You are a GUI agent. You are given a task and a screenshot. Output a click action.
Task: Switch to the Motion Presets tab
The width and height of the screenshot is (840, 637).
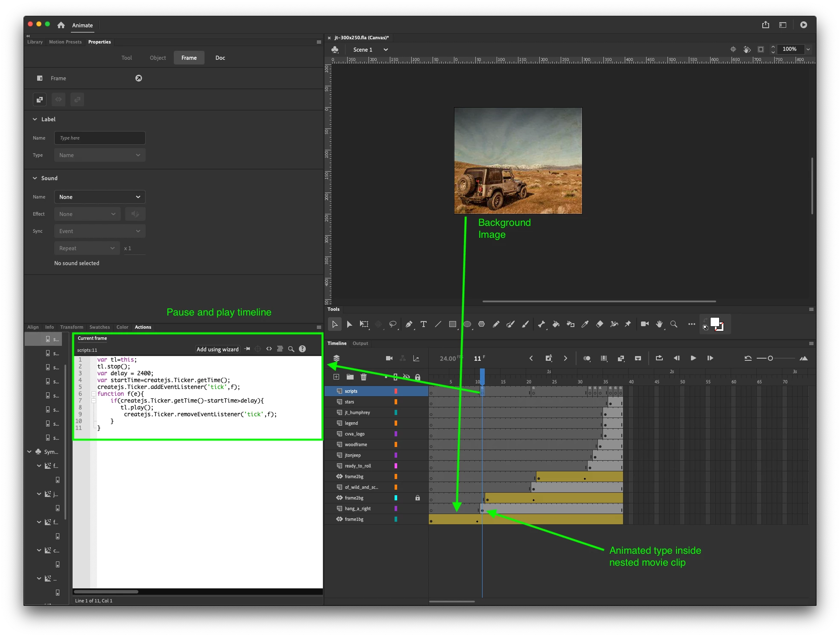click(x=65, y=42)
